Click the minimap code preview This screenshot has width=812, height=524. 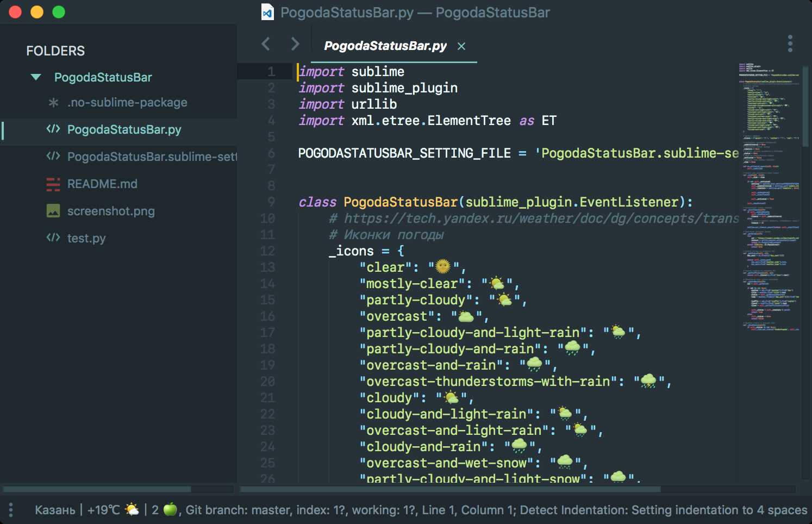point(769,196)
